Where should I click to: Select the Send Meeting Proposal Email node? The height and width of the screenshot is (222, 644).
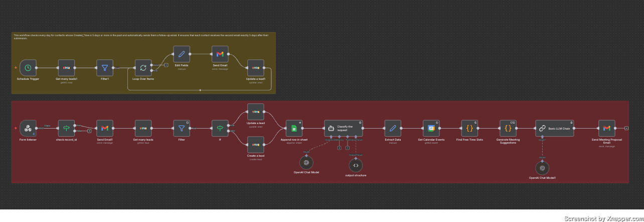tap(606, 128)
